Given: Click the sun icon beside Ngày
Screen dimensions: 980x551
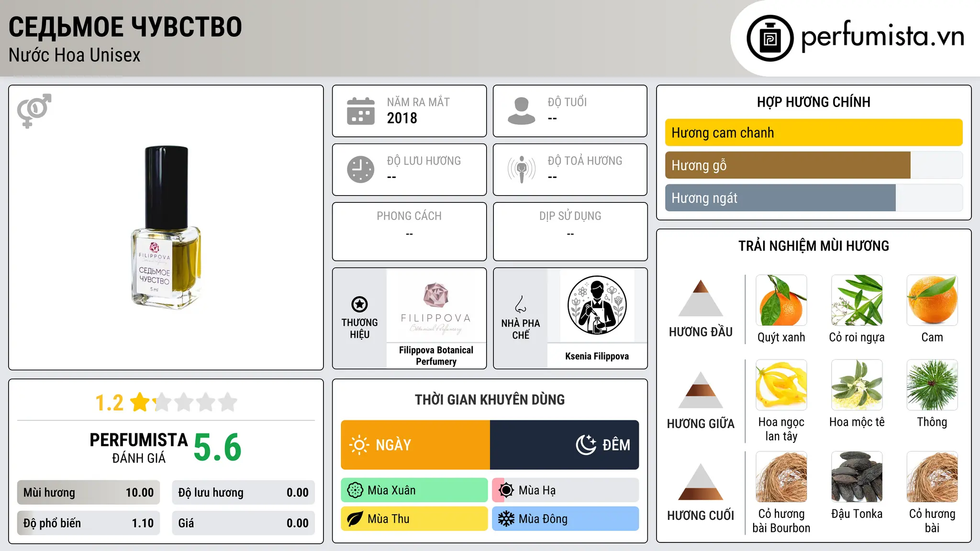Looking at the screenshot, I should click(359, 445).
